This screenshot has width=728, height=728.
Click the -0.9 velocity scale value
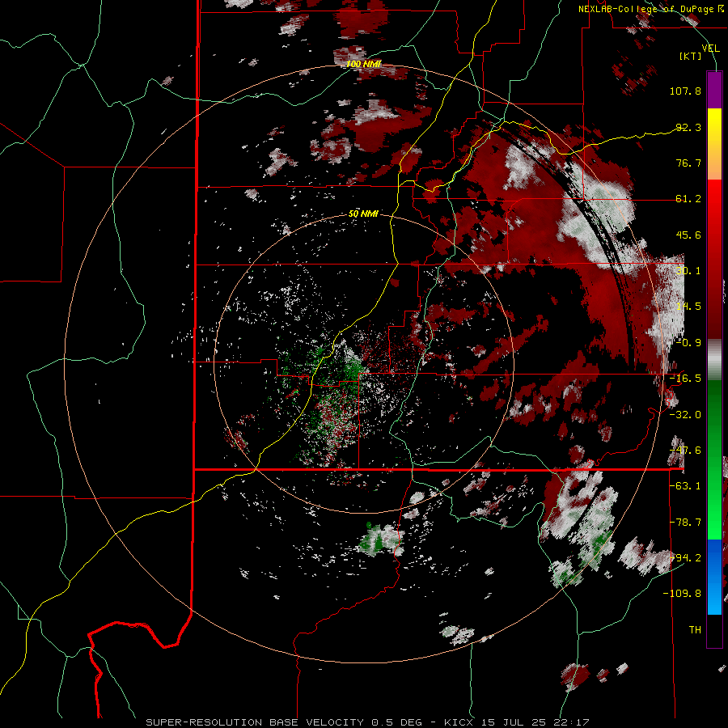688,342
